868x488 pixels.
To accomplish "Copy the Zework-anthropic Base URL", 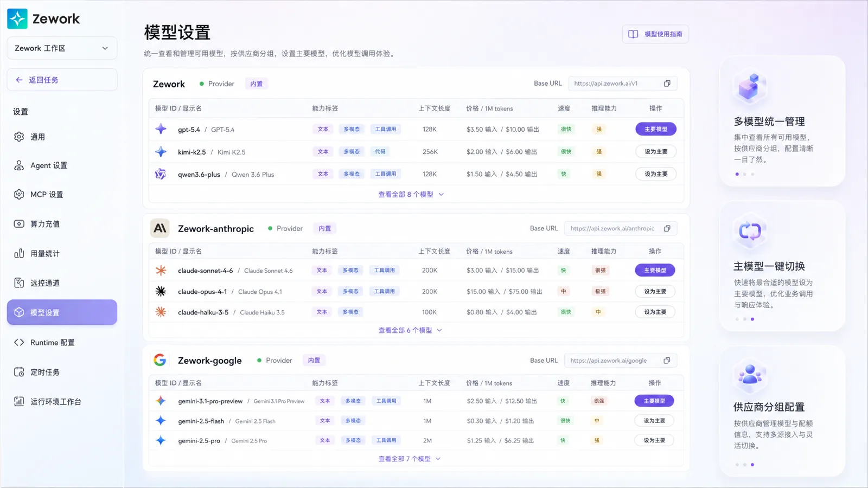I will 667,228.
